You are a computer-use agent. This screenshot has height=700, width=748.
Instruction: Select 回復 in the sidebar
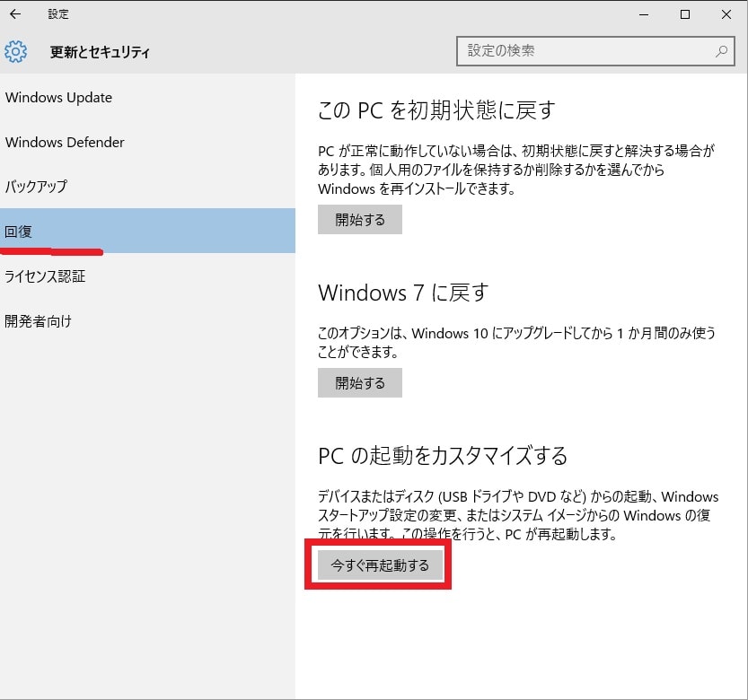[147, 231]
